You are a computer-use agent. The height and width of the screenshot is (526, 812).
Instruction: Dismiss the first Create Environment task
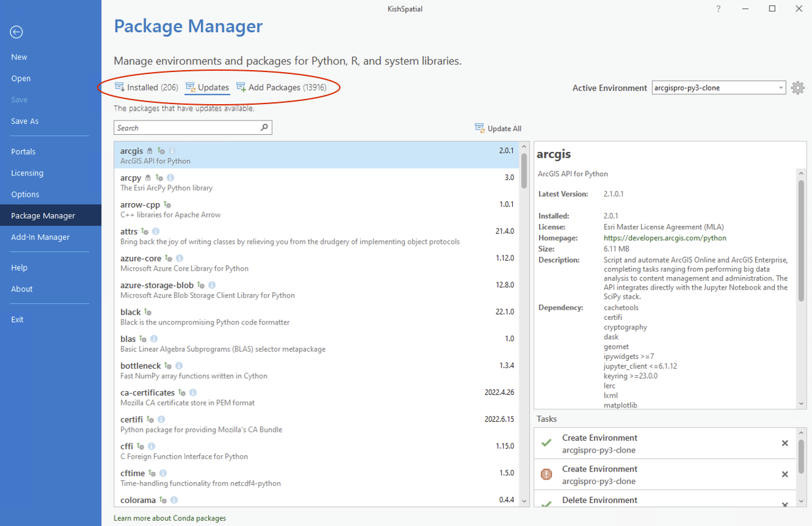(x=784, y=443)
